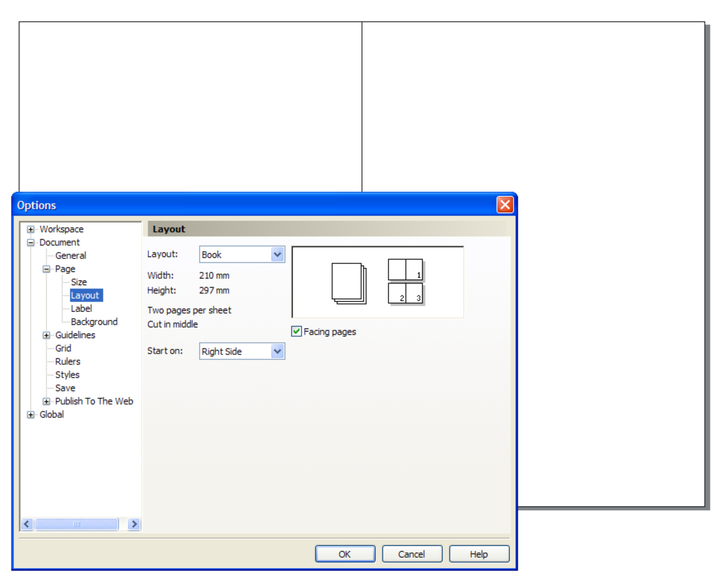This screenshot has height=581, width=728.
Task: Open Help for this dialog
Action: click(479, 554)
